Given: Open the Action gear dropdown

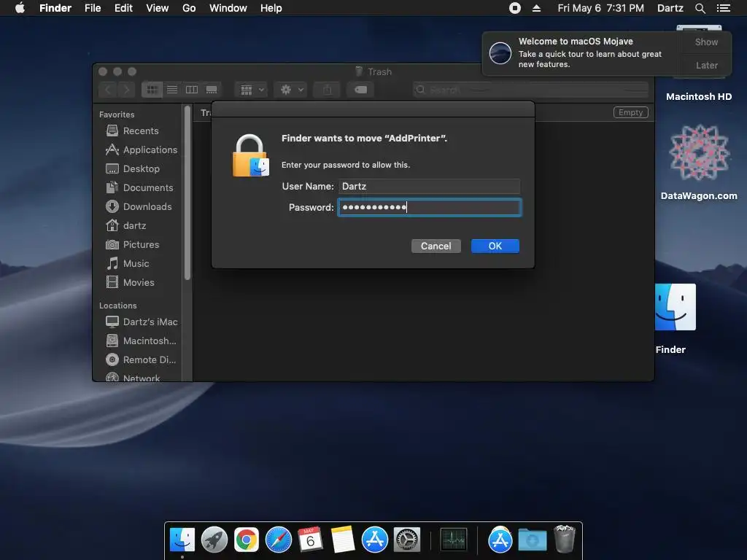Looking at the screenshot, I should click(290, 90).
